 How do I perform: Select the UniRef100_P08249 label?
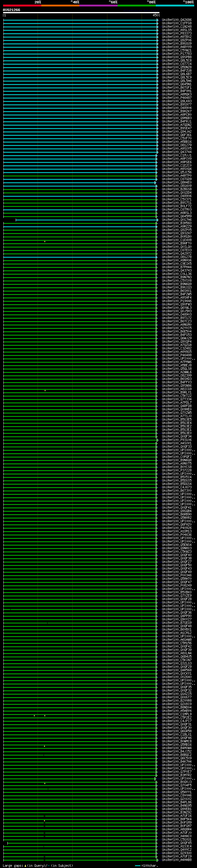pos(176,585)
